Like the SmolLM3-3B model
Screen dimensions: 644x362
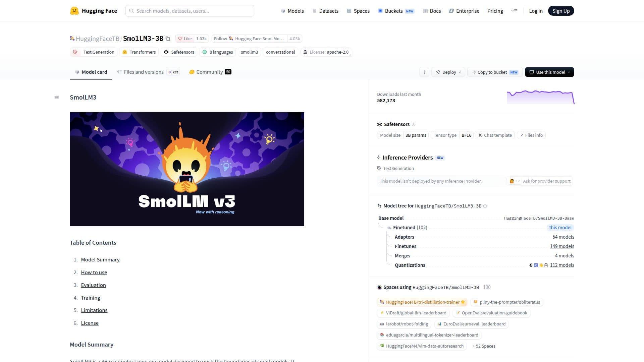point(184,39)
